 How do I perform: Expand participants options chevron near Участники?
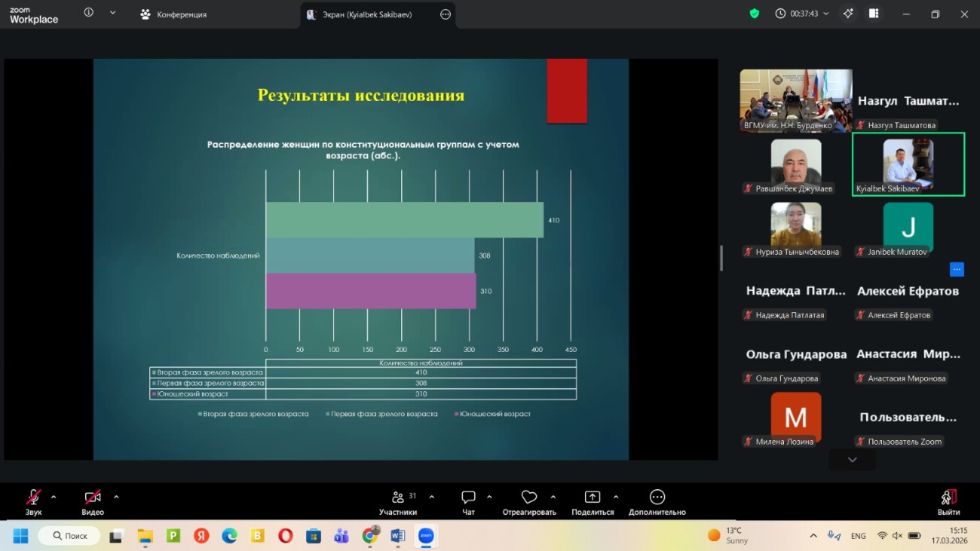tap(430, 497)
